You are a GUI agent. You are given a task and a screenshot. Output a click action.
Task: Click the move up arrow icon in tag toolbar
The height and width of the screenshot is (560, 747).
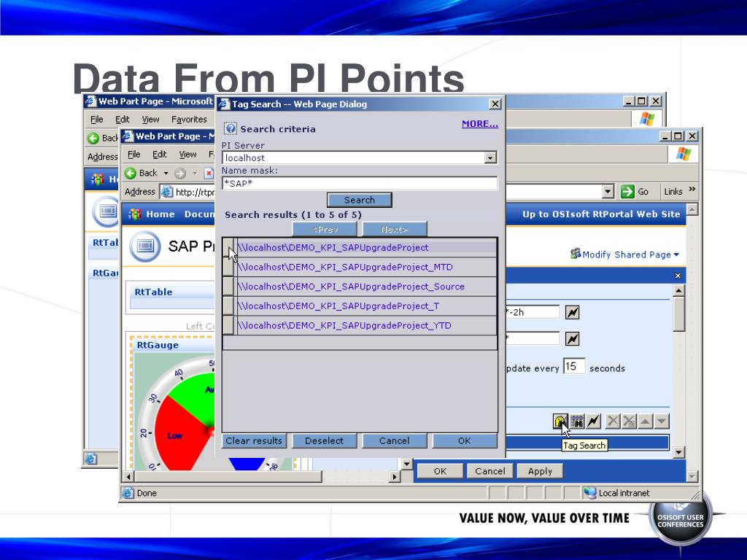coord(645,421)
